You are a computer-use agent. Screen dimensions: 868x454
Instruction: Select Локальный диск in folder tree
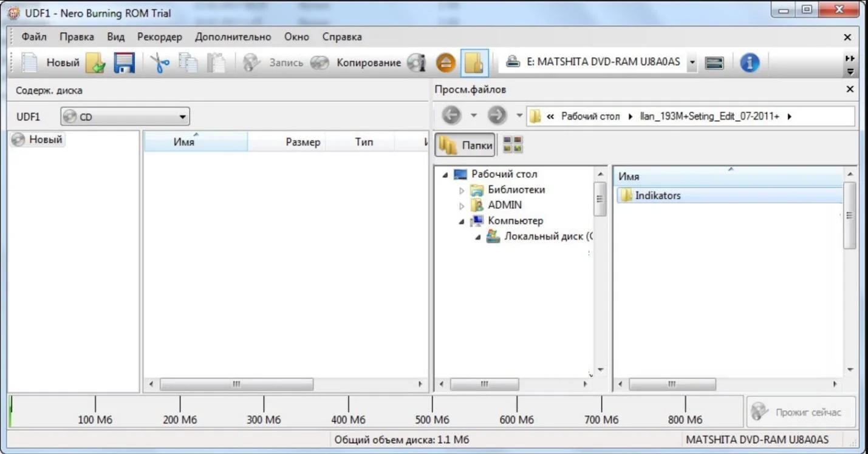pos(548,237)
